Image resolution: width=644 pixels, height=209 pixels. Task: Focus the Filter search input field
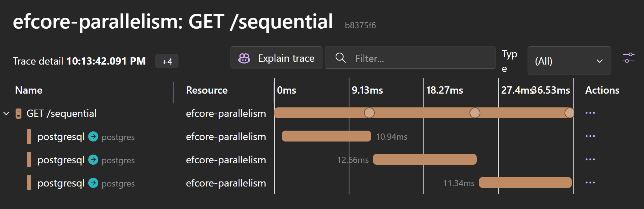[410, 58]
